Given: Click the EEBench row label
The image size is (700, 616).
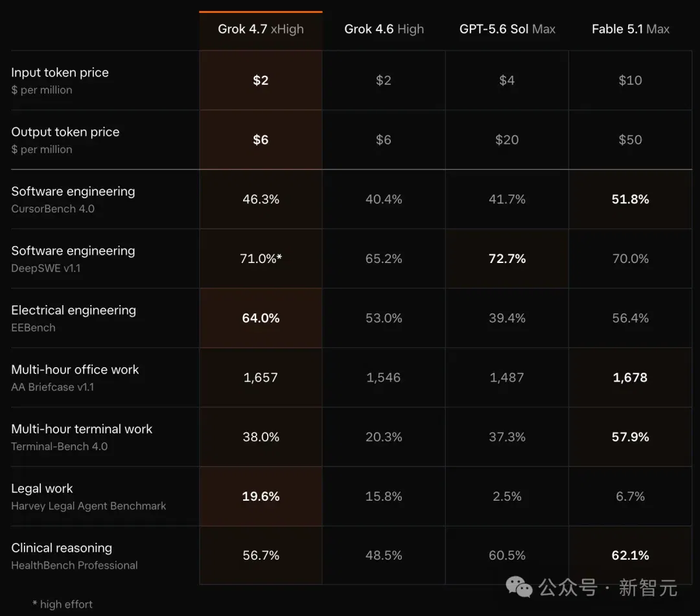Looking at the screenshot, I should [34, 327].
